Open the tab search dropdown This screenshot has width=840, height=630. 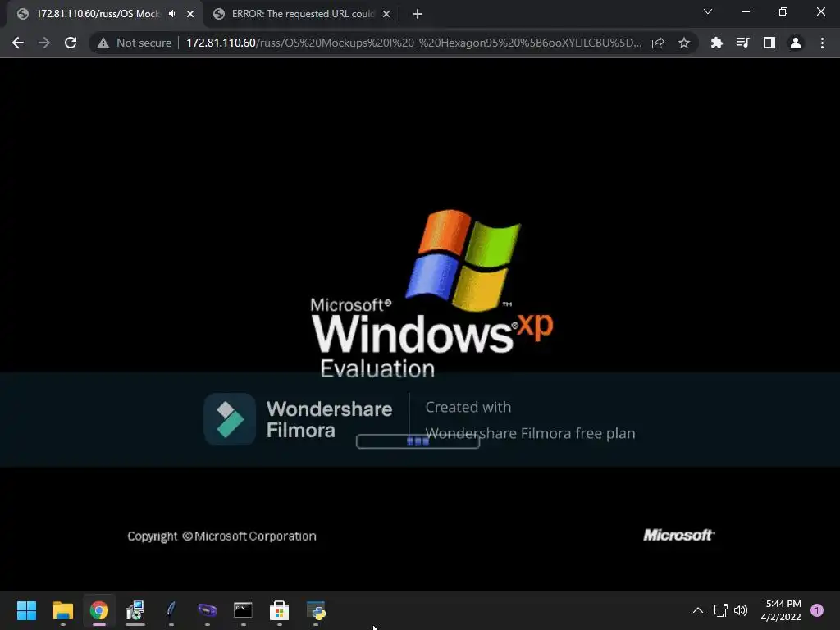[707, 11]
